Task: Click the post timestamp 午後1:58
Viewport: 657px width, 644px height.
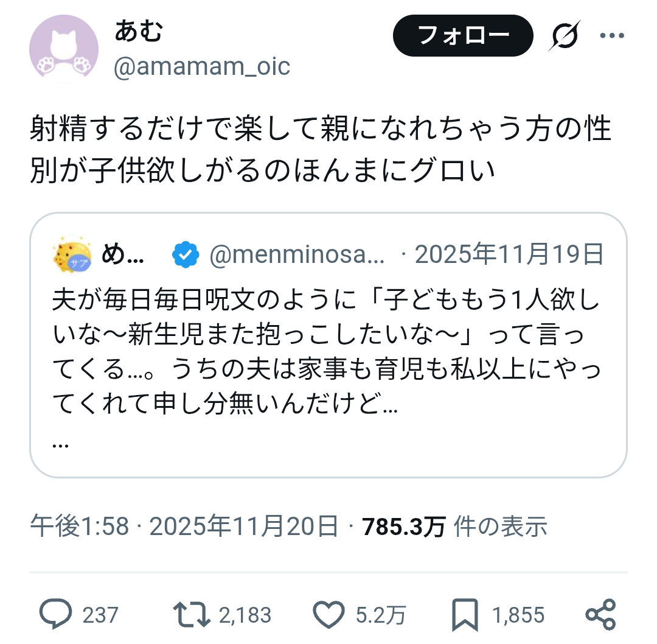Action: tap(80, 527)
